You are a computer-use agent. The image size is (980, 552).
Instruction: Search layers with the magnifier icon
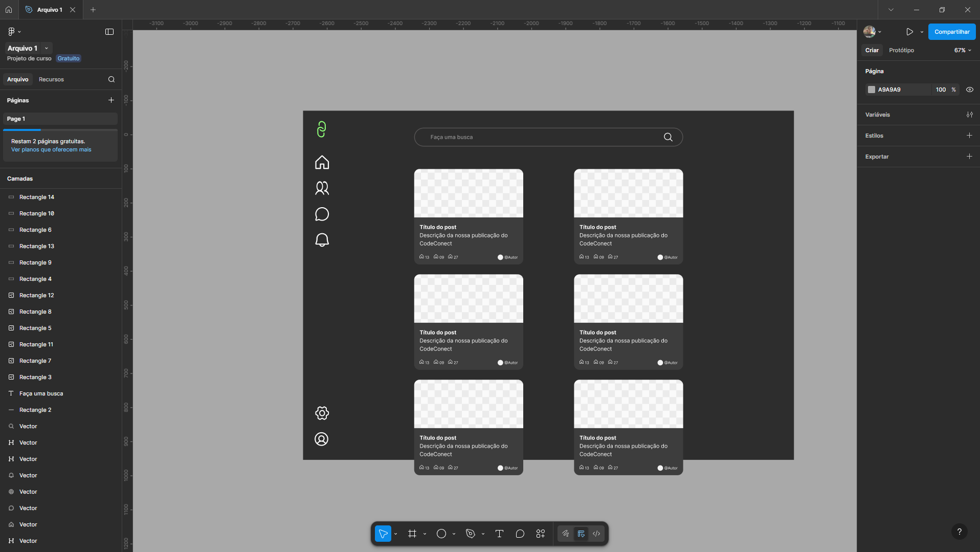click(x=112, y=79)
